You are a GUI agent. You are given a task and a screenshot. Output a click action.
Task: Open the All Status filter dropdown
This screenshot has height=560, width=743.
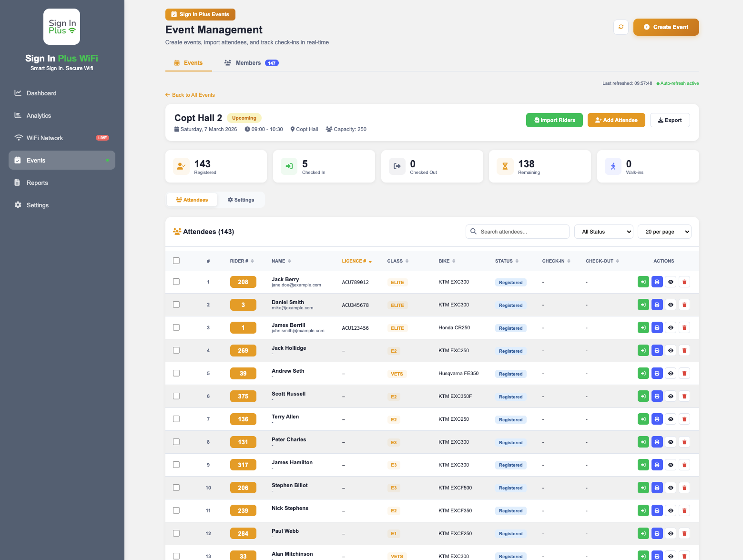tap(603, 232)
